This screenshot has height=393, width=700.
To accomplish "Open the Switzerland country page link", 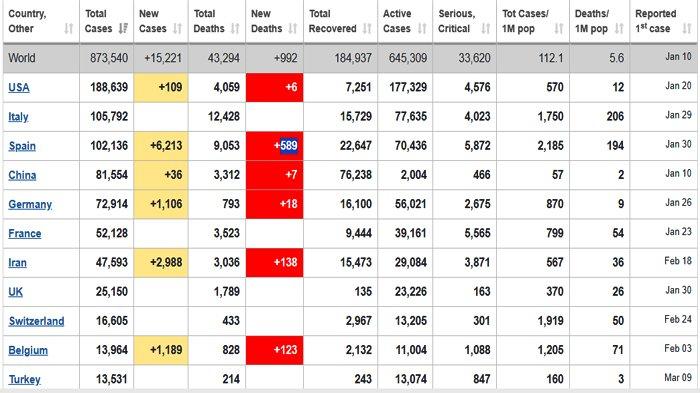I will (36, 321).
